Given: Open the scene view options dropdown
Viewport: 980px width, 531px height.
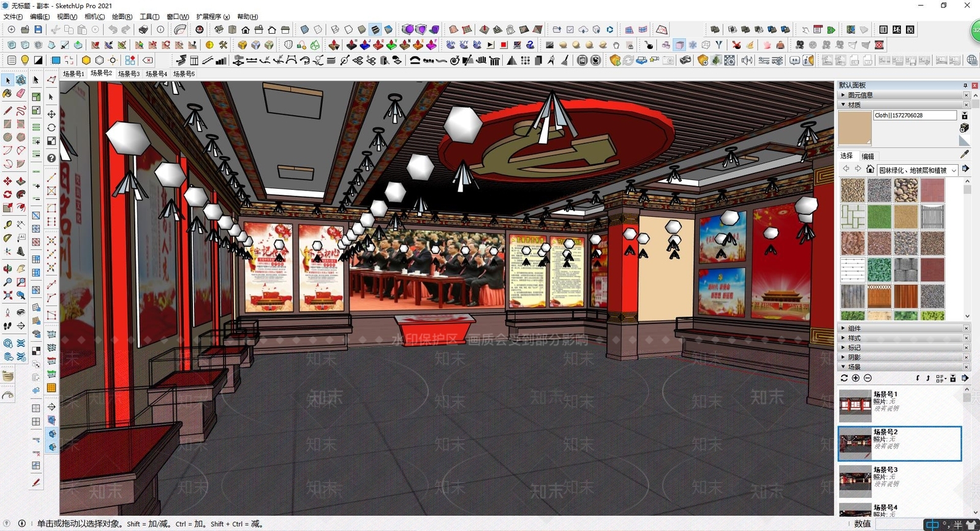Looking at the screenshot, I should [x=941, y=378].
